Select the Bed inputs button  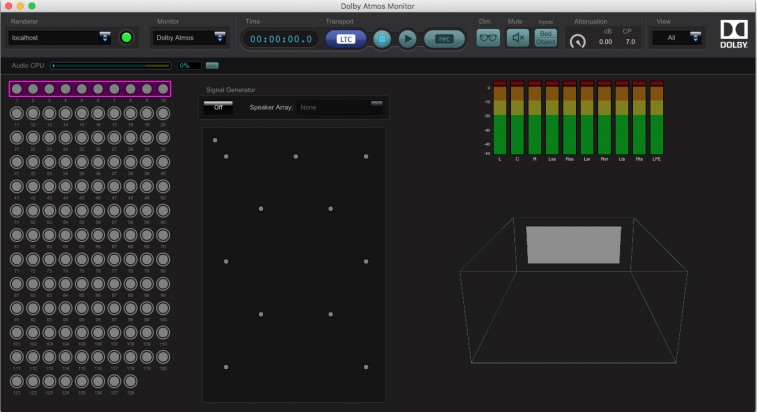pos(546,33)
